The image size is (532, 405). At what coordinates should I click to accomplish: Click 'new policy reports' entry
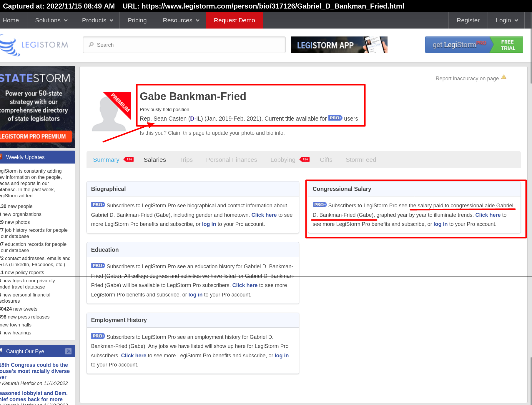coord(22,272)
